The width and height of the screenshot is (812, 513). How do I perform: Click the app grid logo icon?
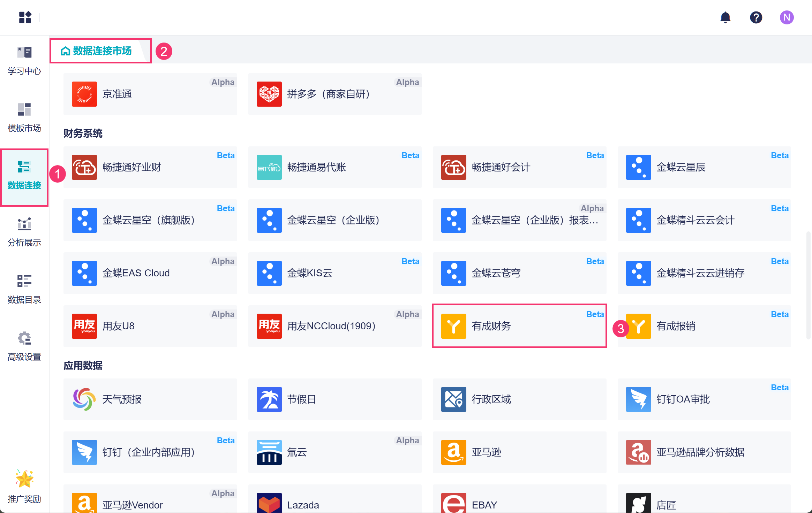coord(25,17)
